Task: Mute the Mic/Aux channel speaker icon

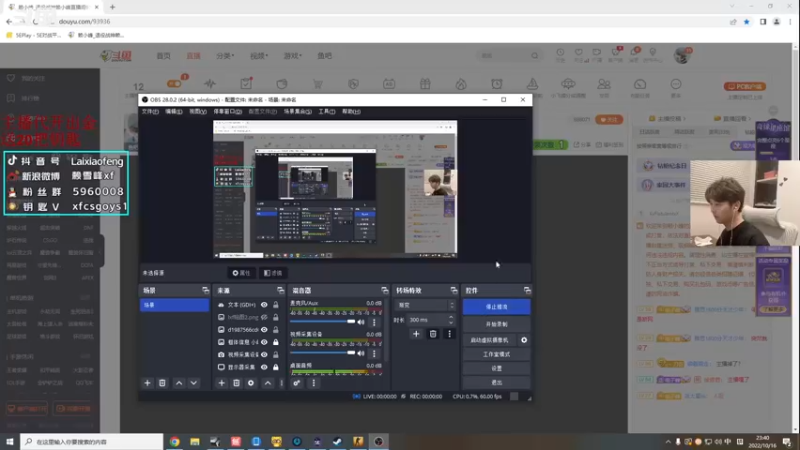Action: click(x=361, y=322)
